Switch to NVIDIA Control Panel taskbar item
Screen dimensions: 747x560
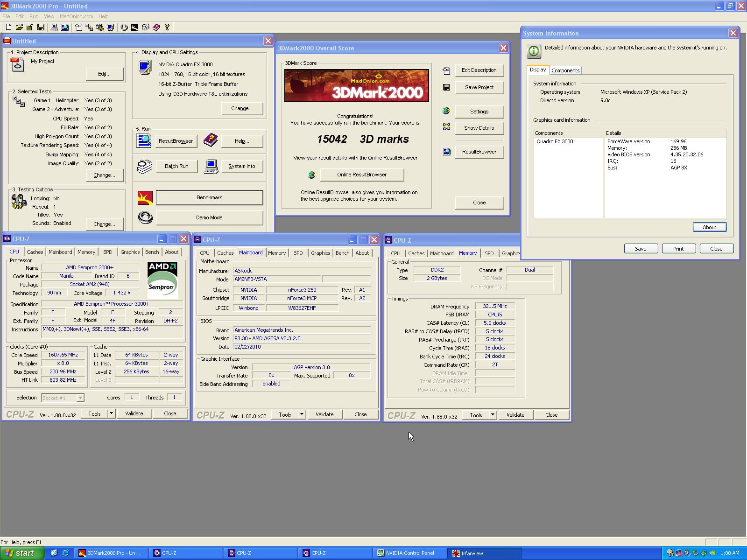click(x=409, y=553)
